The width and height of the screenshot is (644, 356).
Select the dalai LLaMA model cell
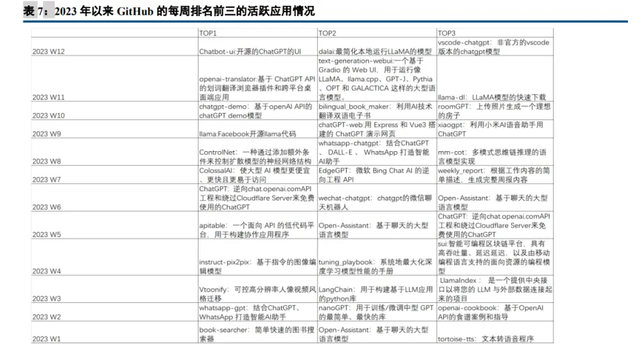pyautogui.click(x=374, y=51)
